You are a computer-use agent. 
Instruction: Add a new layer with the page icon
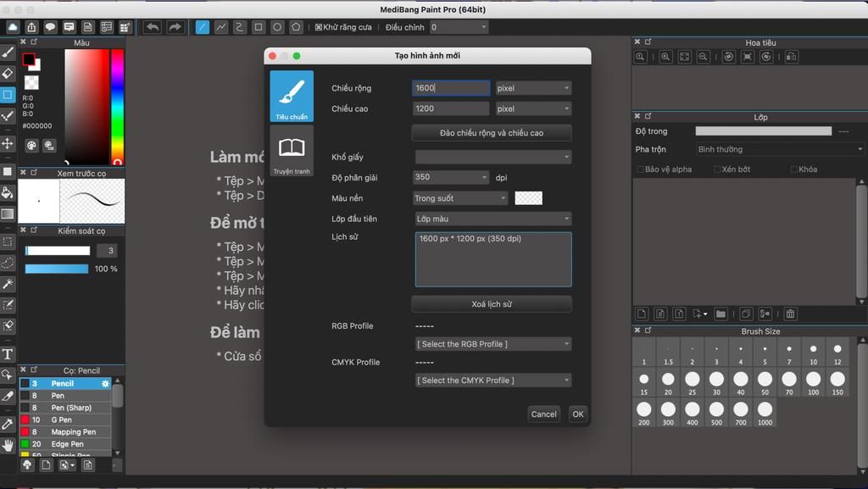click(642, 314)
